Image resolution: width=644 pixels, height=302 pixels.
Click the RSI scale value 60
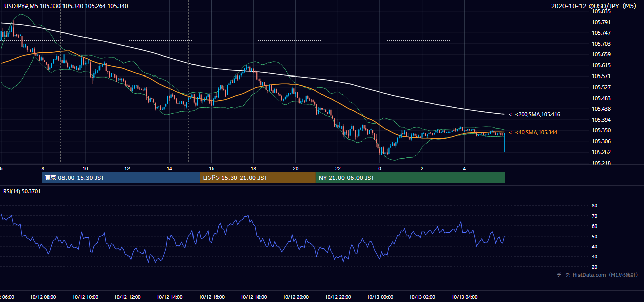(x=594, y=226)
